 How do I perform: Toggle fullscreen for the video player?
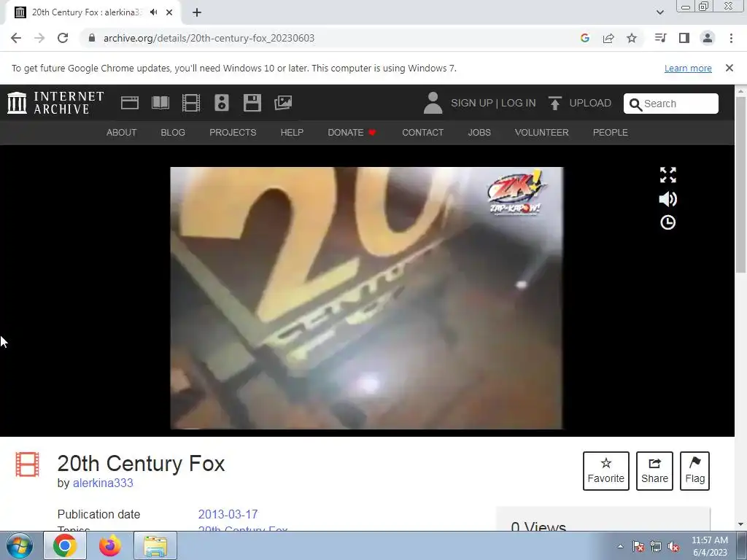click(668, 175)
